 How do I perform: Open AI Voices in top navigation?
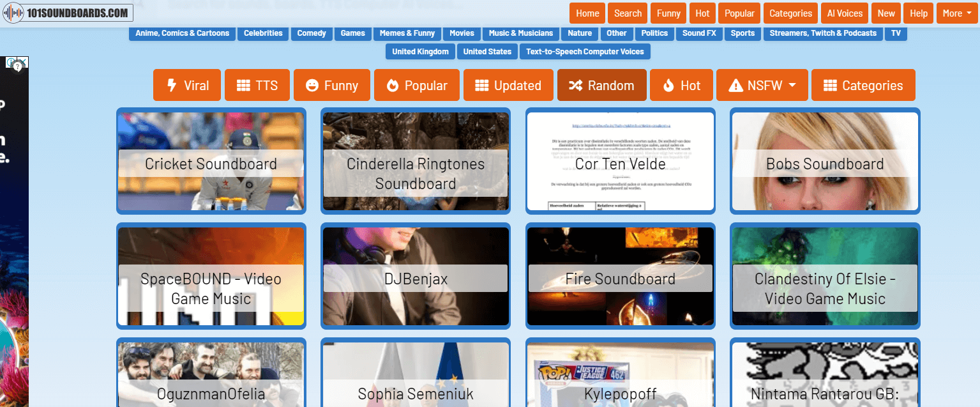(x=845, y=13)
